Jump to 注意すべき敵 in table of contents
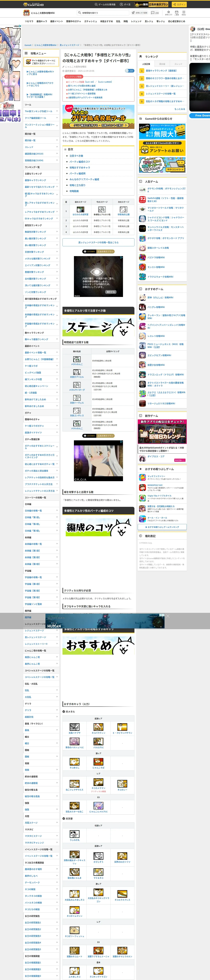Viewport: 210px width, 980px height. pyautogui.click(x=76, y=156)
